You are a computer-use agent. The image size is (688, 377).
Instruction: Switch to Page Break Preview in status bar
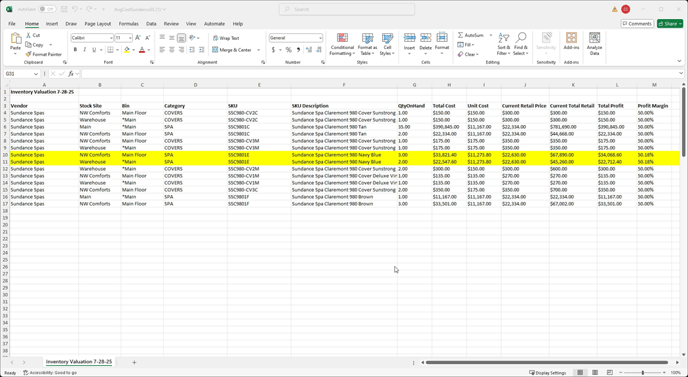click(x=609, y=373)
